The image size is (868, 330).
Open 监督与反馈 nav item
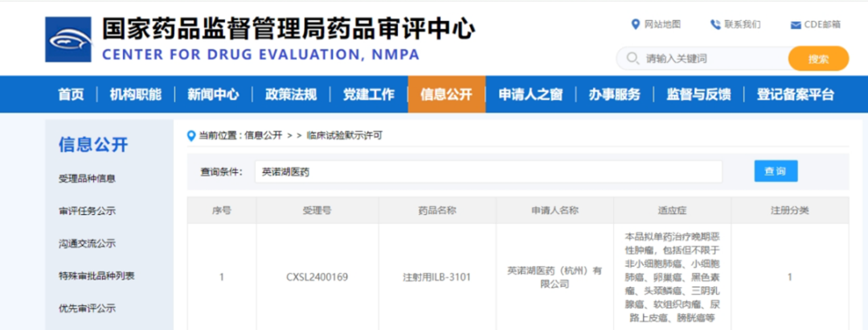pyautogui.click(x=698, y=94)
